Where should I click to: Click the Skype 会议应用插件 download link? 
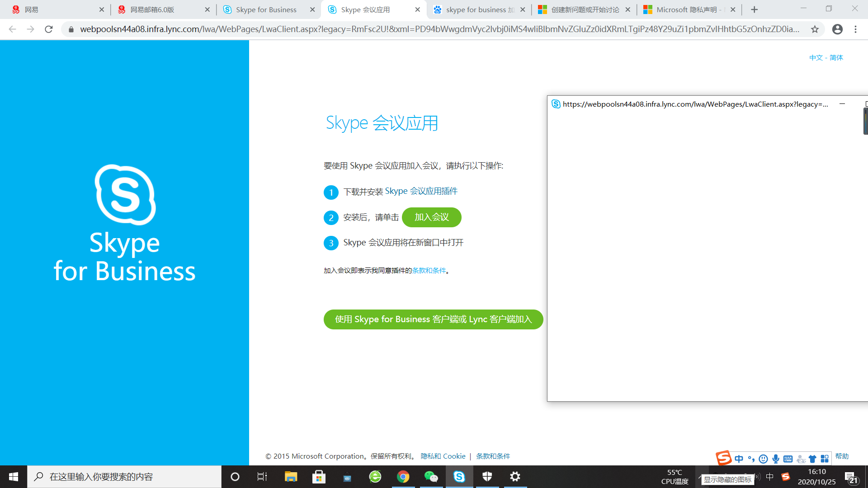point(421,191)
